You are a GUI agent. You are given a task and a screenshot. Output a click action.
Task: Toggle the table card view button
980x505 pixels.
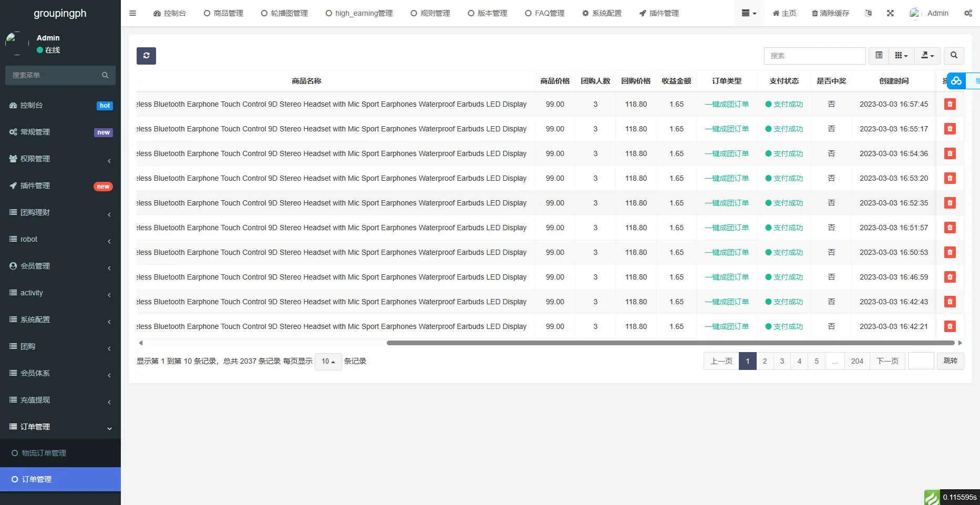coord(879,56)
